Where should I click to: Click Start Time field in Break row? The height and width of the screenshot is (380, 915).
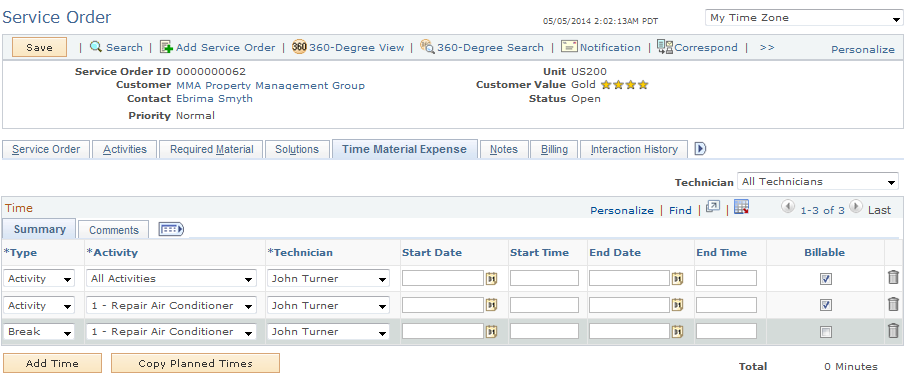[x=544, y=332]
